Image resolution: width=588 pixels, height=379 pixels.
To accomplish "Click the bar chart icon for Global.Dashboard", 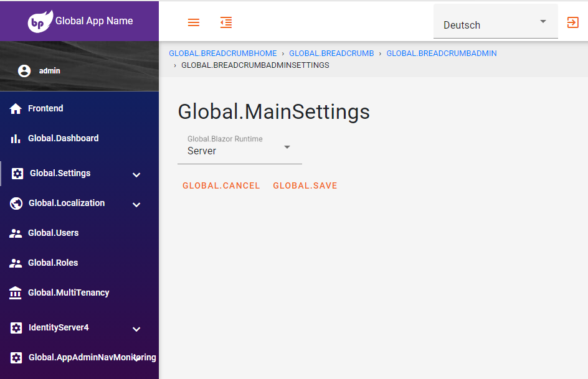I will (16, 138).
